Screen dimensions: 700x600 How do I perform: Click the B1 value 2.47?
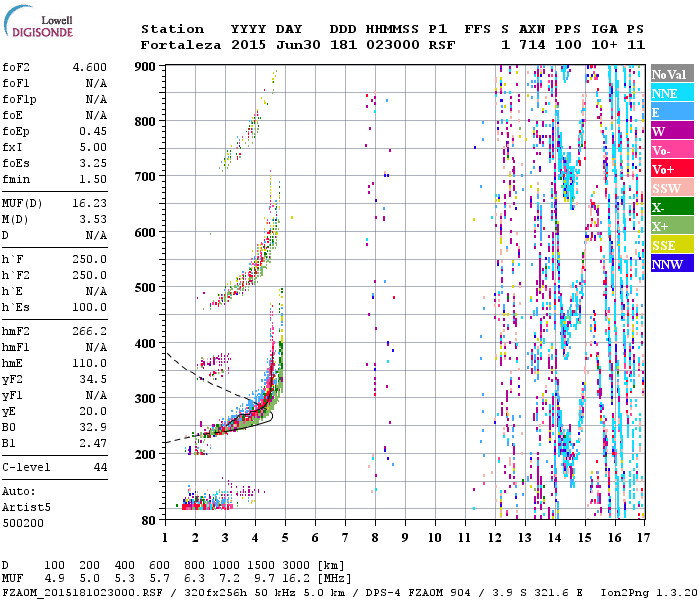[93, 443]
